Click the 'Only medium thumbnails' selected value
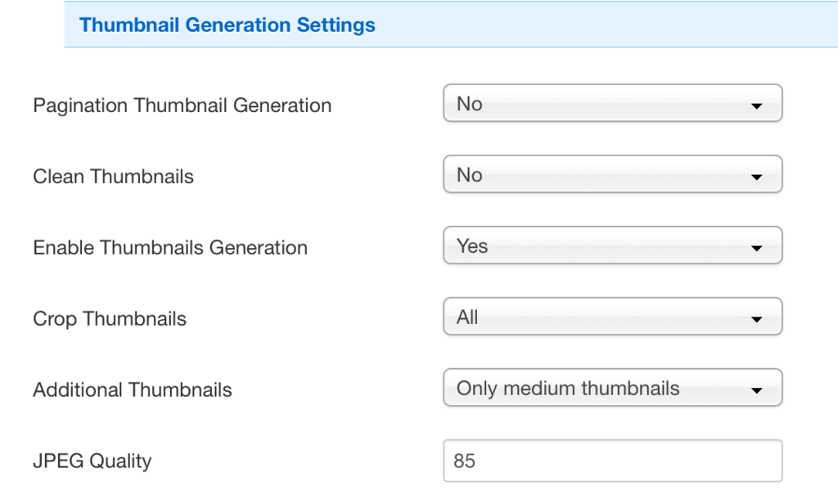This screenshot has width=838, height=504. (568, 389)
